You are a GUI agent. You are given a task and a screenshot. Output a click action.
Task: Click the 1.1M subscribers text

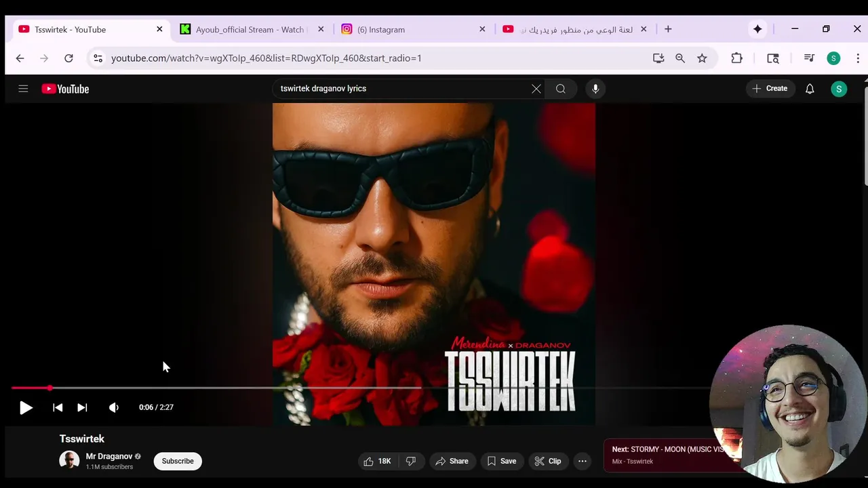point(109,467)
